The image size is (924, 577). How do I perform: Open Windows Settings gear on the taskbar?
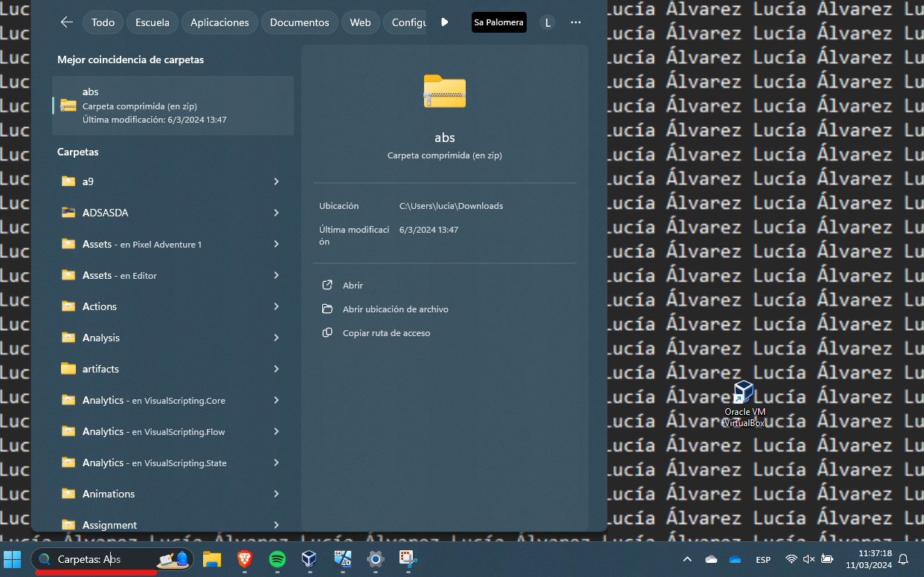(x=375, y=559)
